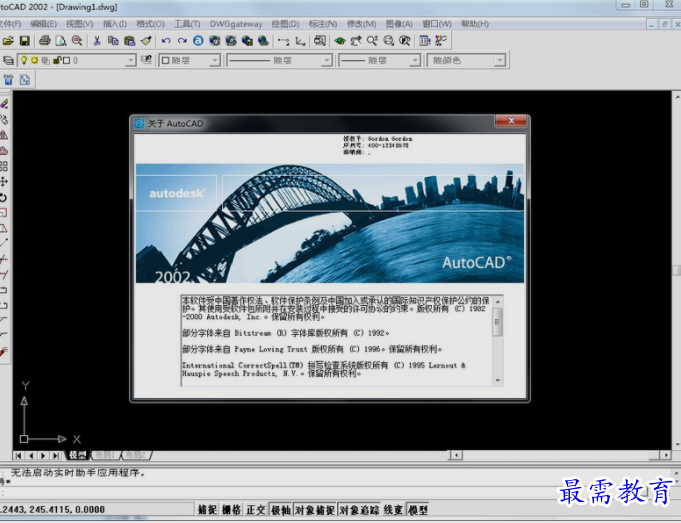Screen dimensions: 681x523
Task: Click the Copy to clipboard icon
Action: click(x=113, y=41)
